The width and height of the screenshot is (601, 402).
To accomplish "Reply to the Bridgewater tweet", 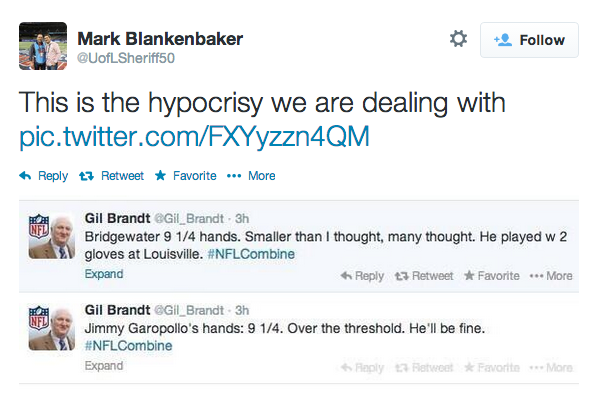I will [362, 276].
